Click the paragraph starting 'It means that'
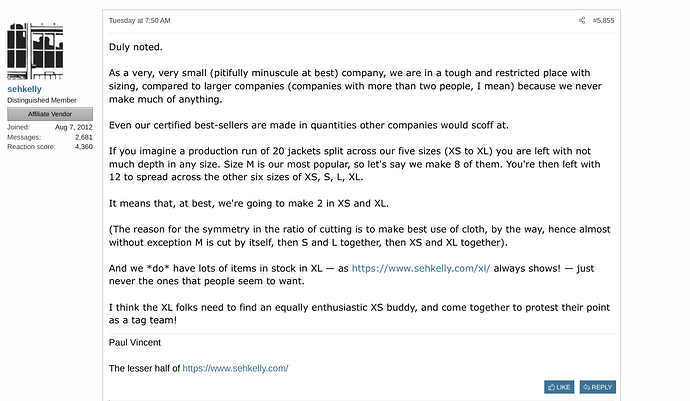Viewport: 690px width, 401px height. (249, 203)
